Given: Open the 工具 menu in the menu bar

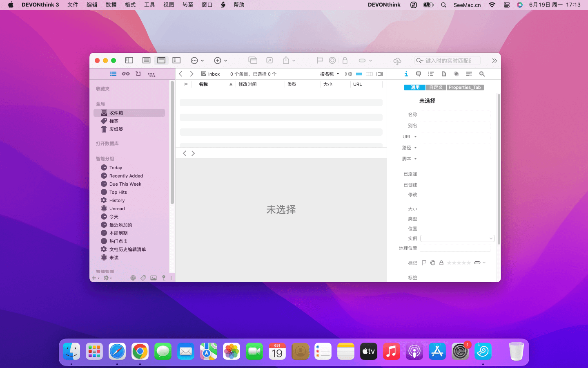Looking at the screenshot, I should click(x=149, y=5).
